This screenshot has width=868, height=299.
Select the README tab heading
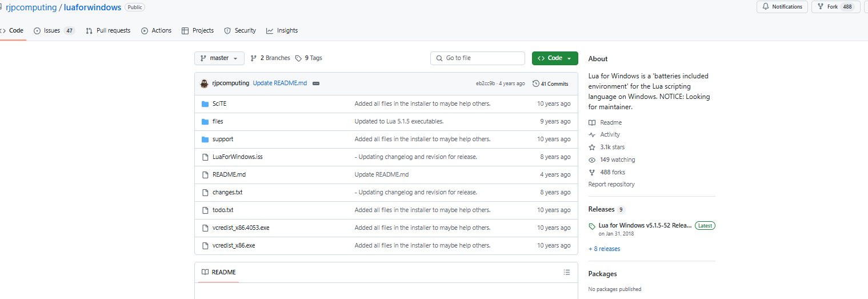tap(219, 273)
